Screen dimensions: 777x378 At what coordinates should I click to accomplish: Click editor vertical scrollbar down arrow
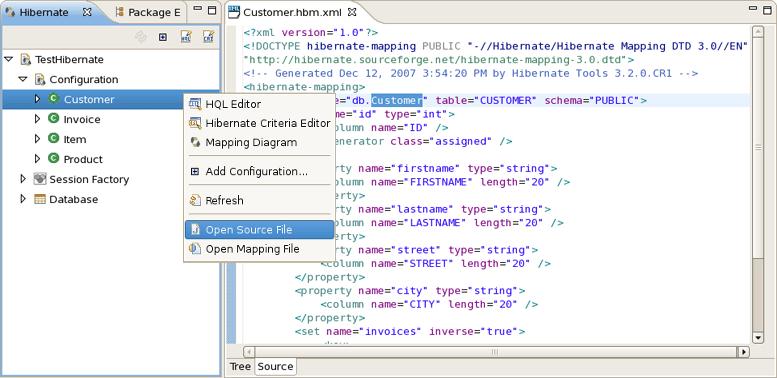pyautogui.click(x=757, y=337)
